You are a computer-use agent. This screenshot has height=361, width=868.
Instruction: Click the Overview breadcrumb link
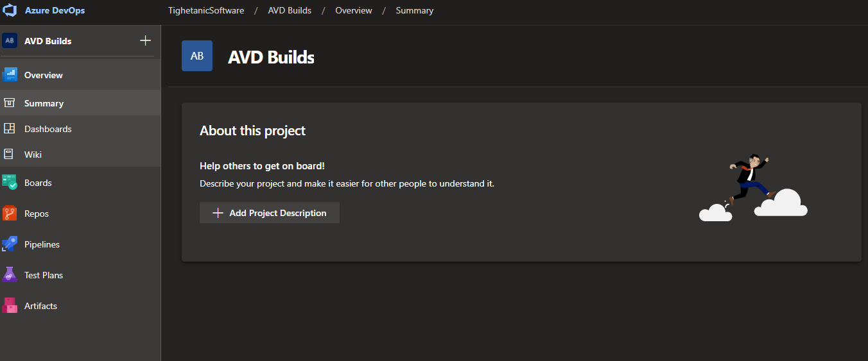(x=353, y=11)
